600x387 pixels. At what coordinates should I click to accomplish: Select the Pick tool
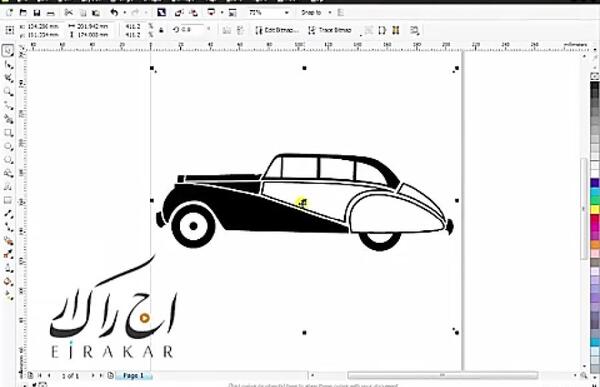[8, 51]
